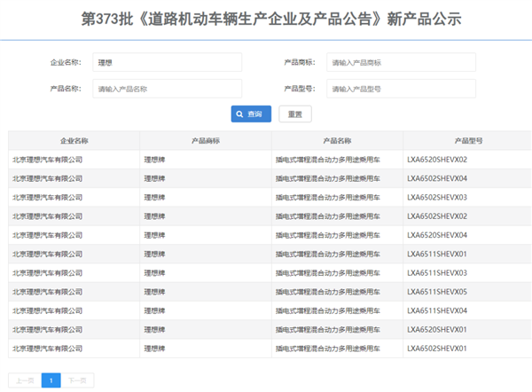Go to previous page with 上一页
Image resolution: width=532 pixels, height=392 pixels.
25,380
